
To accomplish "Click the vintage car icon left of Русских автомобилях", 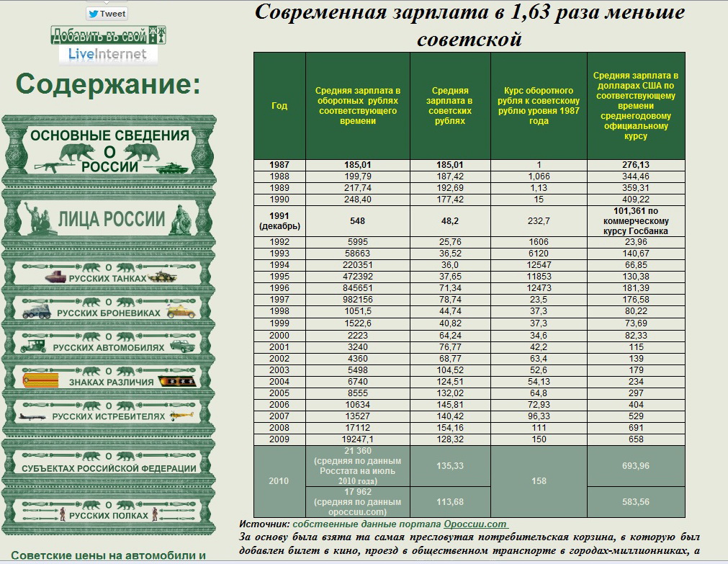I will [x=33, y=346].
